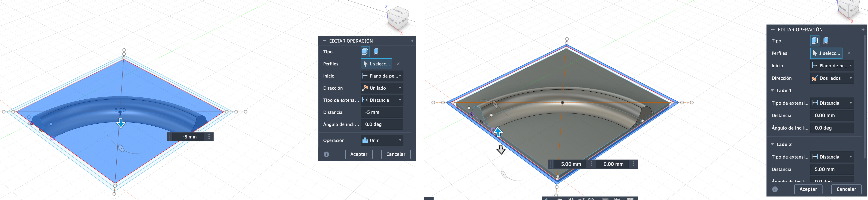The height and width of the screenshot is (200, 868).
Task: Open the Operación dropdown showing Unir
Action: point(382,140)
